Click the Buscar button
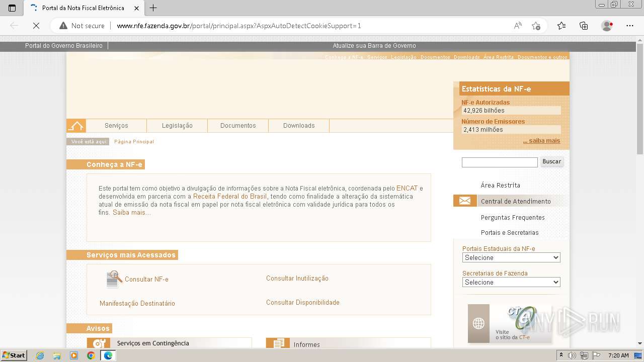Image resolution: width=644 pixels, height=362 pixels. [x=552, y=161]
